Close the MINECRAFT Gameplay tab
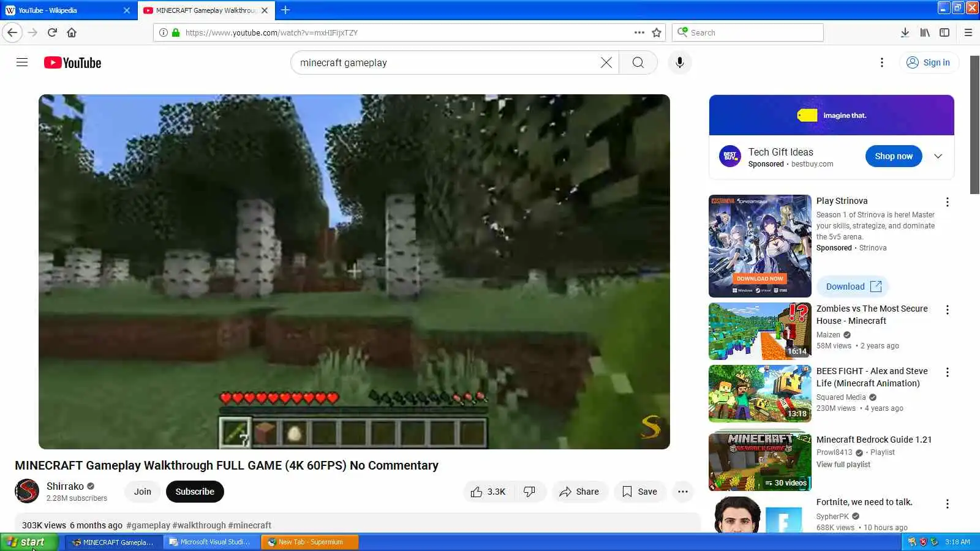 click(x=265, y=10)
